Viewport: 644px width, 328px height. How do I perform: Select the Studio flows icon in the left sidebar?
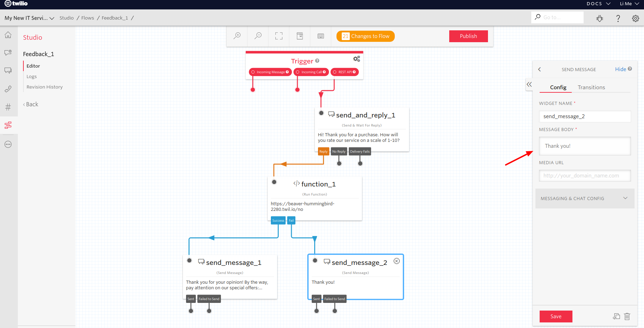(8, 125)
